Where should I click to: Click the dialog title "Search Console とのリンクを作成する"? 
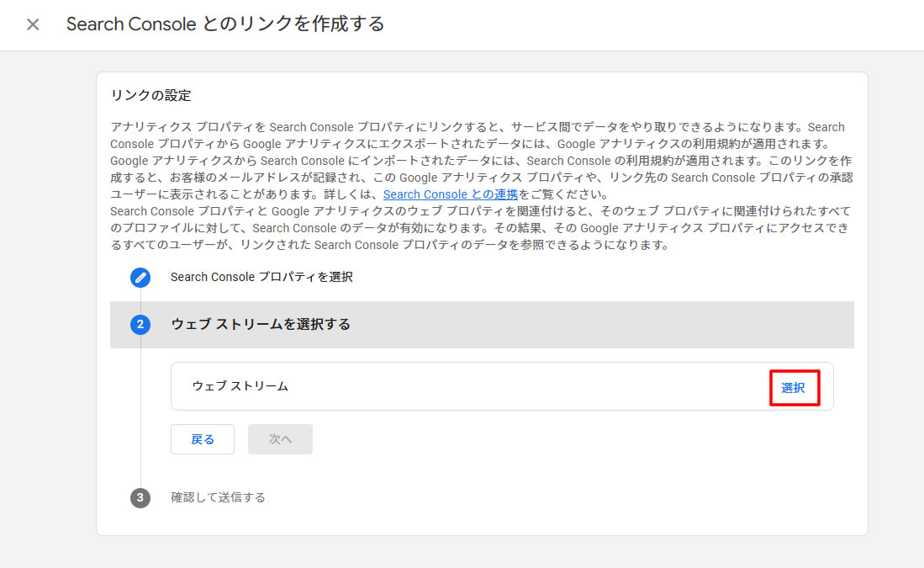click(225, 24)
